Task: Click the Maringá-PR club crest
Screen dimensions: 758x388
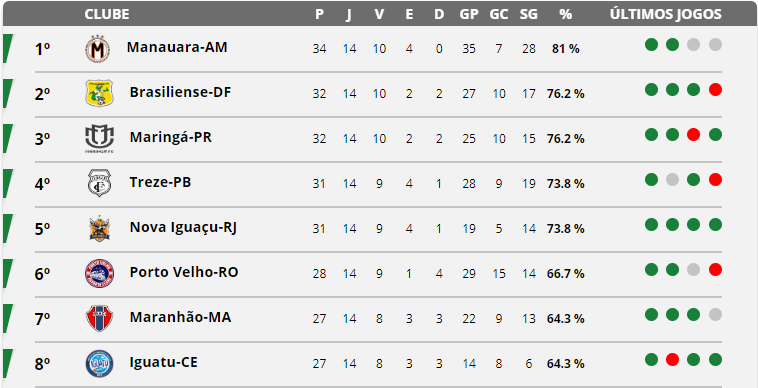Action: (99, 139)
